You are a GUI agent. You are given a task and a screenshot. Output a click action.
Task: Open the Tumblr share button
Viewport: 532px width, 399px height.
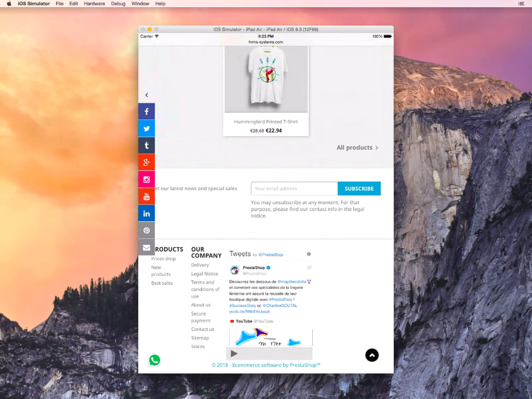point(147,146)
